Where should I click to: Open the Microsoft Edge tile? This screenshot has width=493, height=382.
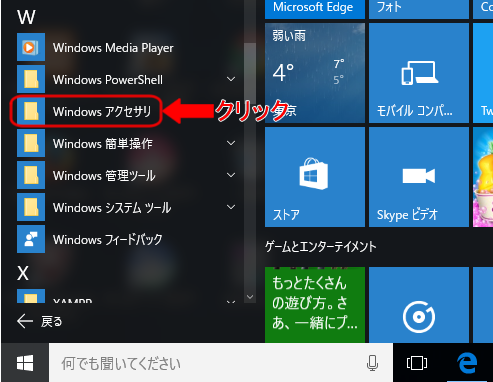tap(315, 9)
